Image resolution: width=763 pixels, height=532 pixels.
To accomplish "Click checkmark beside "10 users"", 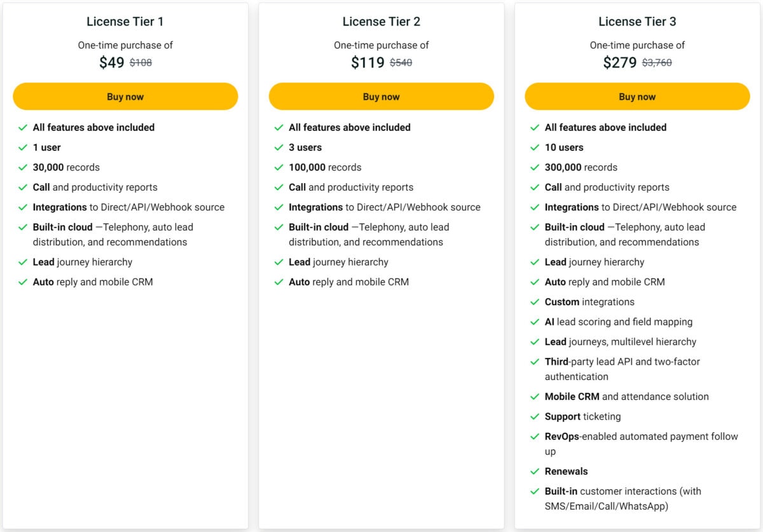I will pyautogui.click(x=535, y=147).
